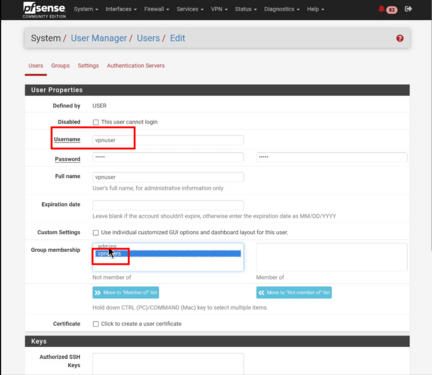Open the notifications bell icon
The image size is (432, 375).
coord(381,9)
